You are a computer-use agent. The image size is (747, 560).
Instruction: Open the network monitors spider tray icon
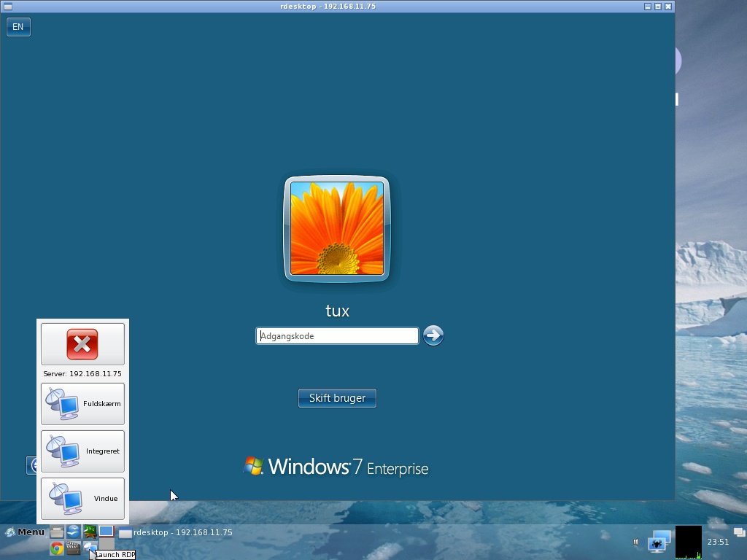[659, 542]
